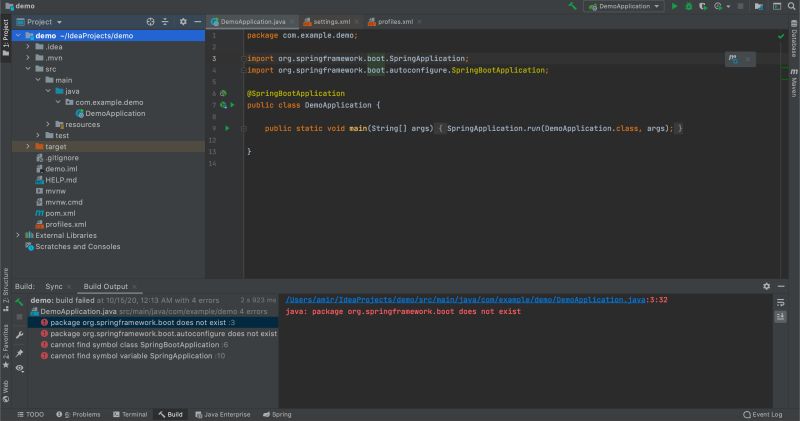Click the Locate (Select Opened File) icon in the Project panel

click(x=150, y=22)
